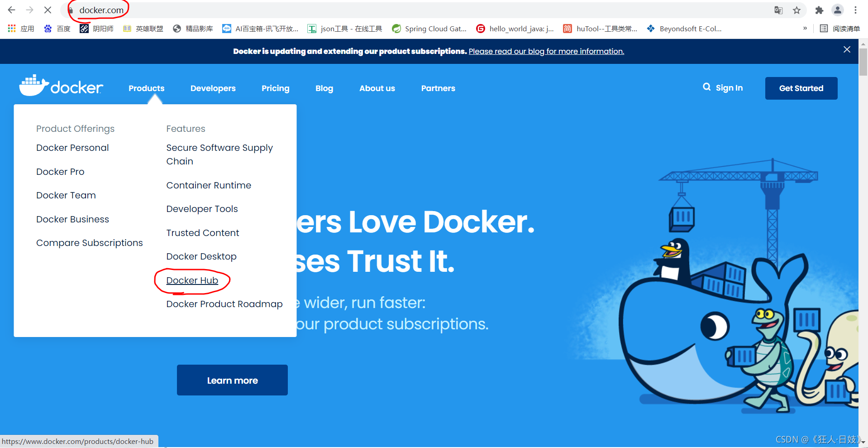Open the 英雄联盟 bookmark

(x=143, y=29)
